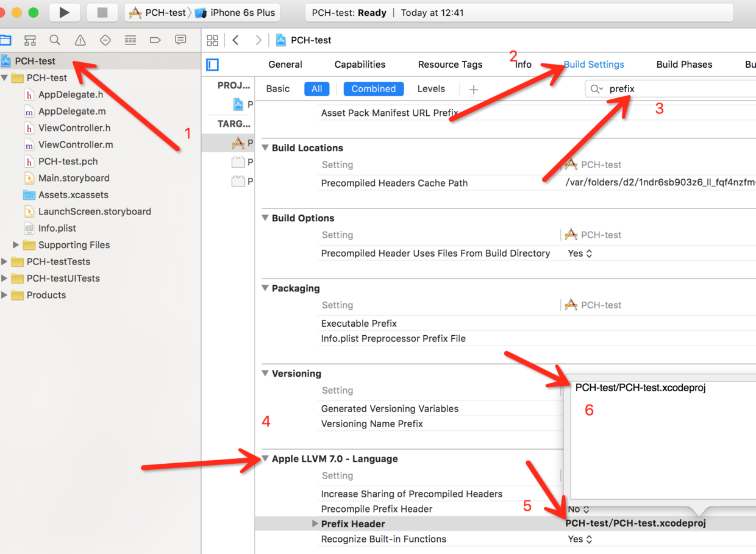This screenshot has width=756, height=554.
Task: Collapse the Build Options section
Action: point(265,218)
